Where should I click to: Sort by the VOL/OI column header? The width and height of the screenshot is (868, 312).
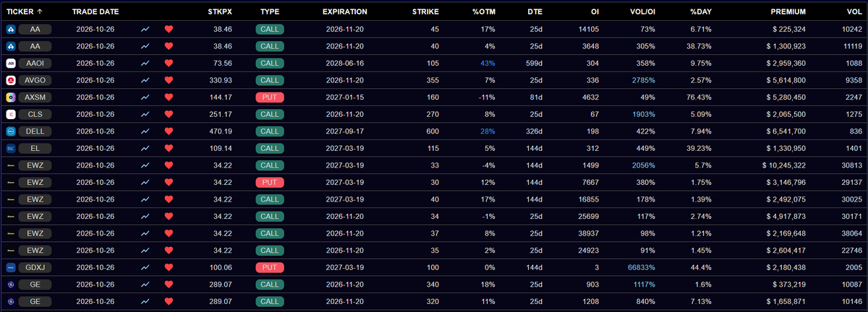pos(641,12)
